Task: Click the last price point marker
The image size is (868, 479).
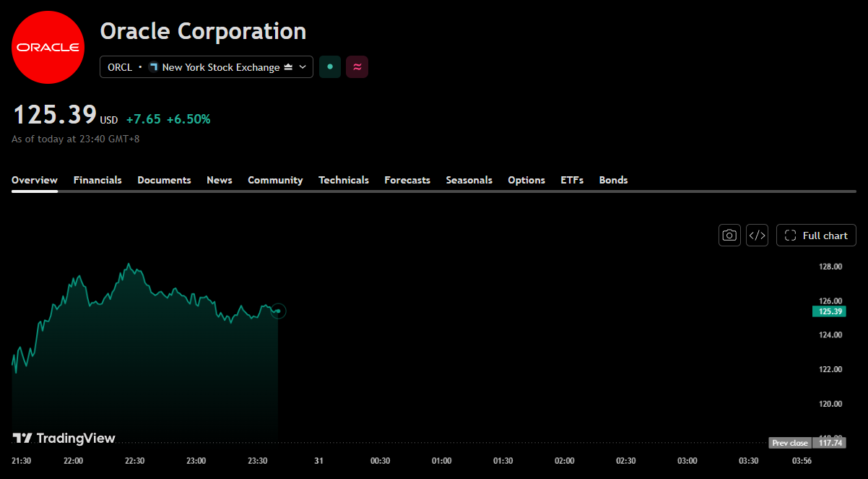Action: pos(278,311)
